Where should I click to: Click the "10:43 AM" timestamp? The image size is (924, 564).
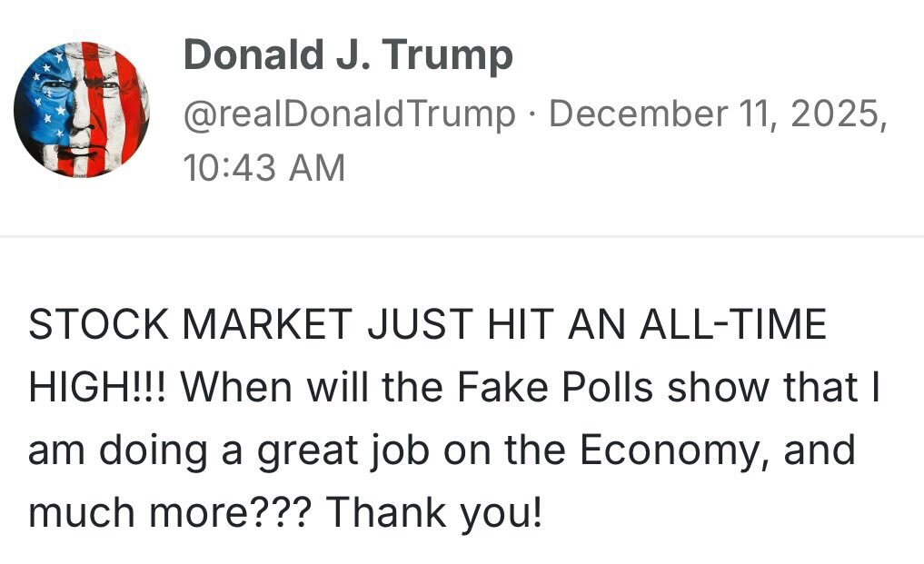coord(263,168)
